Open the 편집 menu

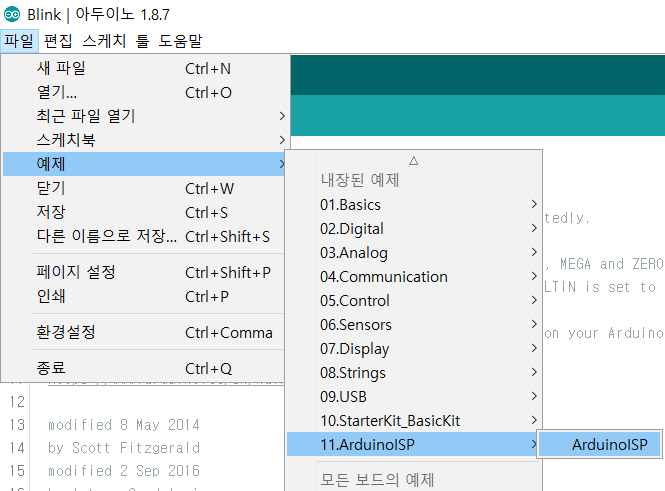[x=58, y=41]
